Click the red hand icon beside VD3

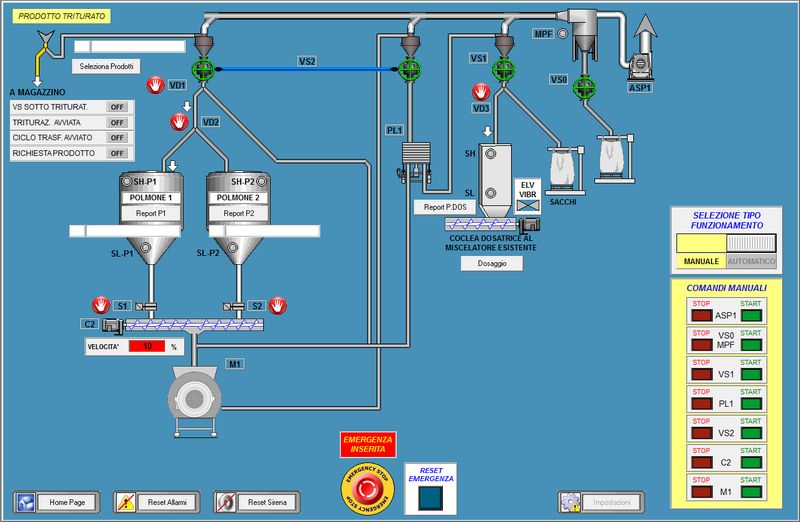(481, 91)
